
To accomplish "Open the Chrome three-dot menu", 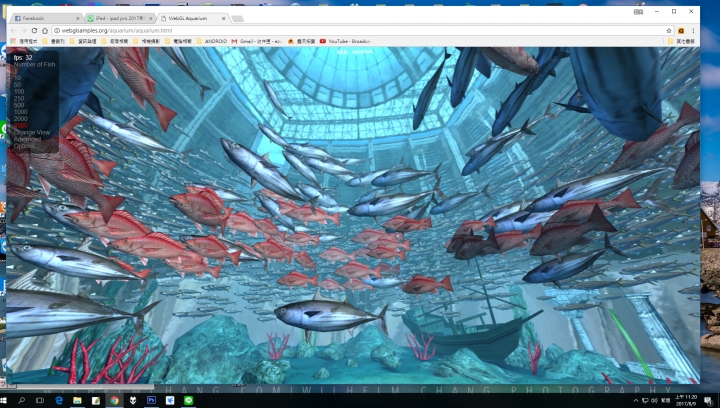I will (x=693, y=30).
